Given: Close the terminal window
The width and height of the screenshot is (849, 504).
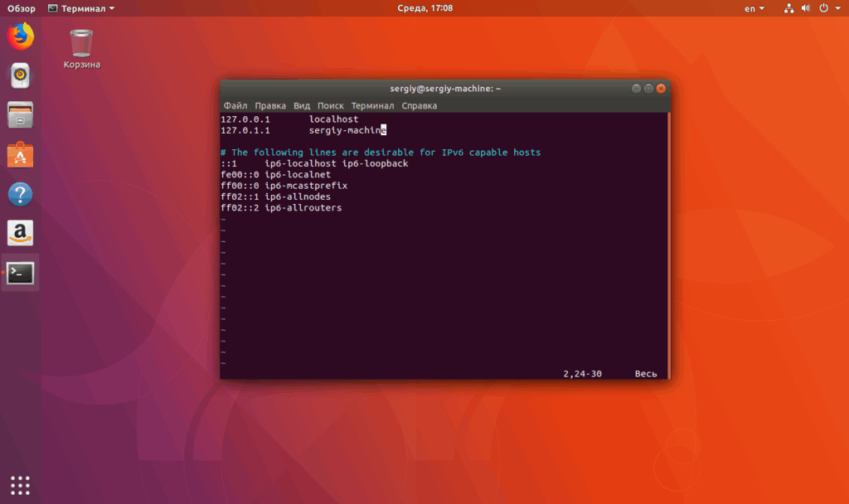Looking at the screenshot, I should coord(661,88).
